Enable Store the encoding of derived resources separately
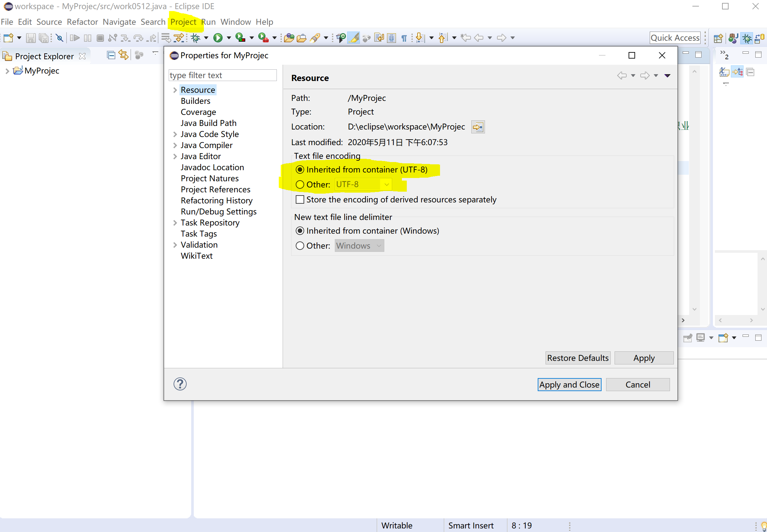 [300, 199]
